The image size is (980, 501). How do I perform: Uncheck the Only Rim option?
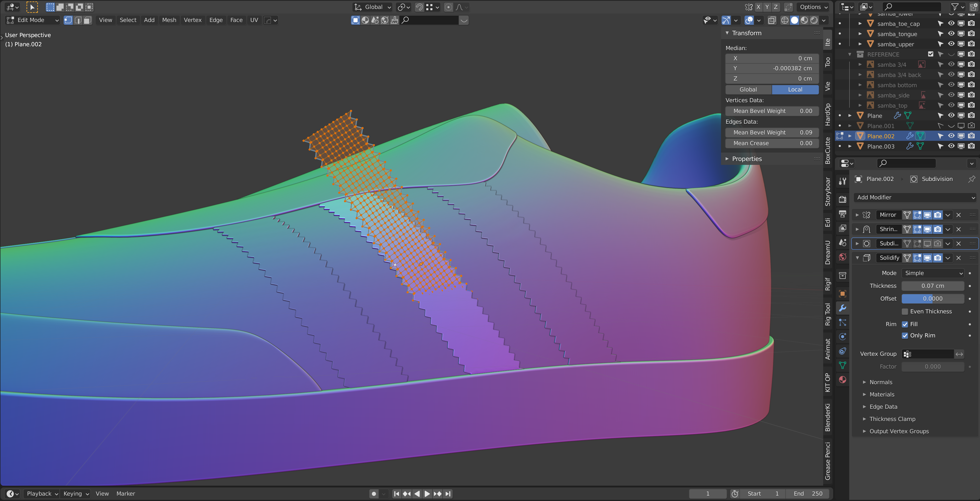point(905,335)
